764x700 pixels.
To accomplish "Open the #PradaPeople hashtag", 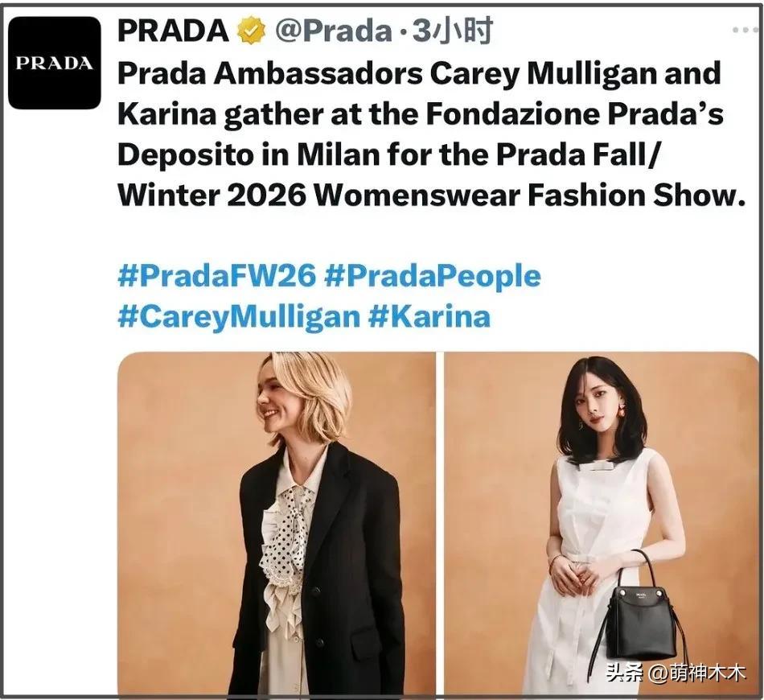I will pyautogui.click(x=432, y=277).
